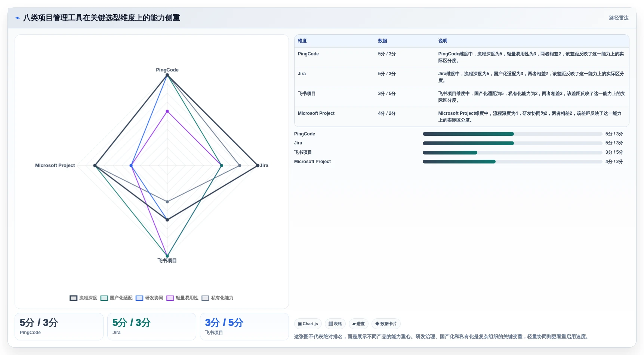Toggle the 国产化适配 legend series
The image size is (644, 355).
[x=116, y=298]
